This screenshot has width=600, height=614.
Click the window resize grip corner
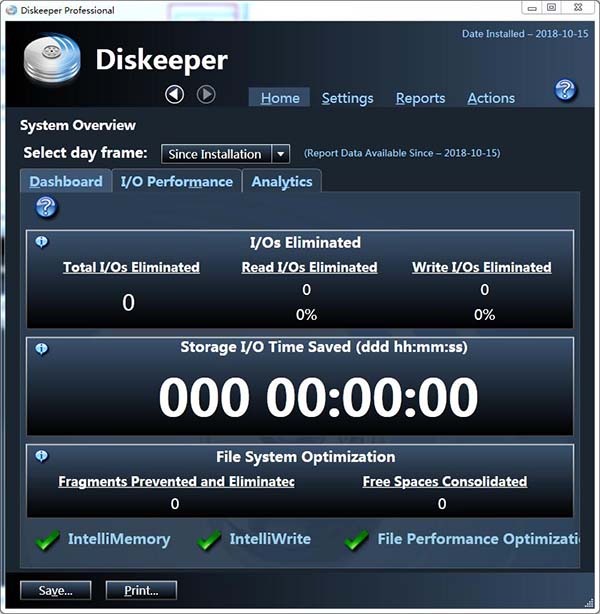pyautogui.click(x=589, y=603)
